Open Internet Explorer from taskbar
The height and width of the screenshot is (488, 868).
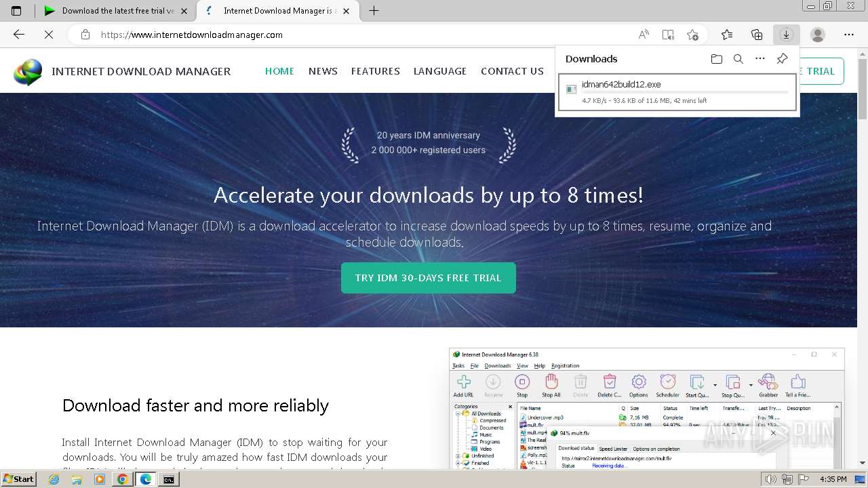55,479
